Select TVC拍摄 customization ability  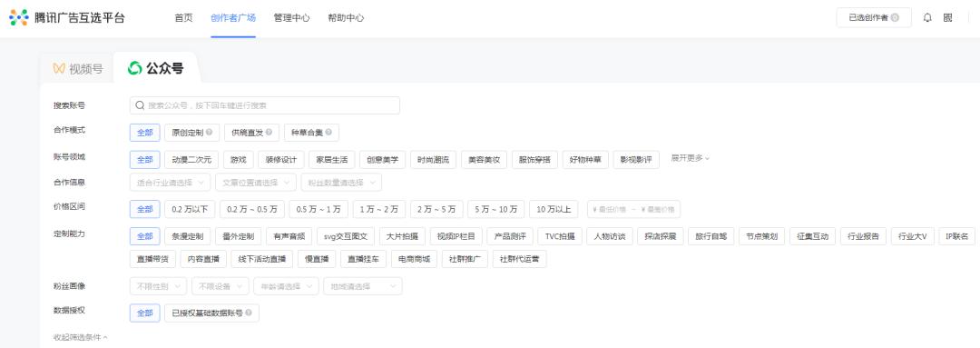point(559,236)
